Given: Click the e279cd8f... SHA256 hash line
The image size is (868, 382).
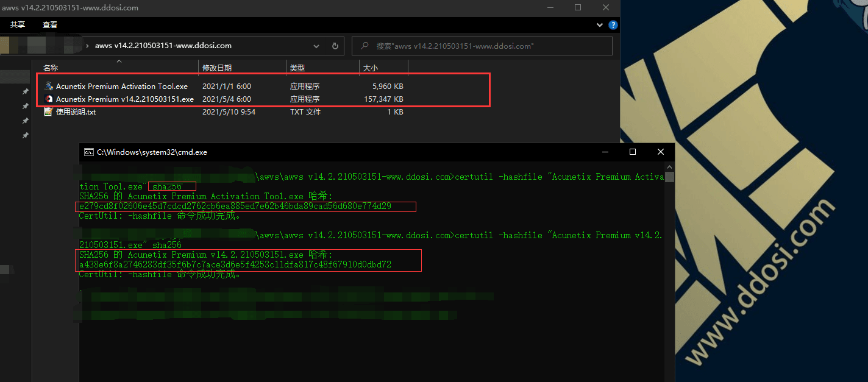Looking at the screenshot, I should tap(235, 207).
